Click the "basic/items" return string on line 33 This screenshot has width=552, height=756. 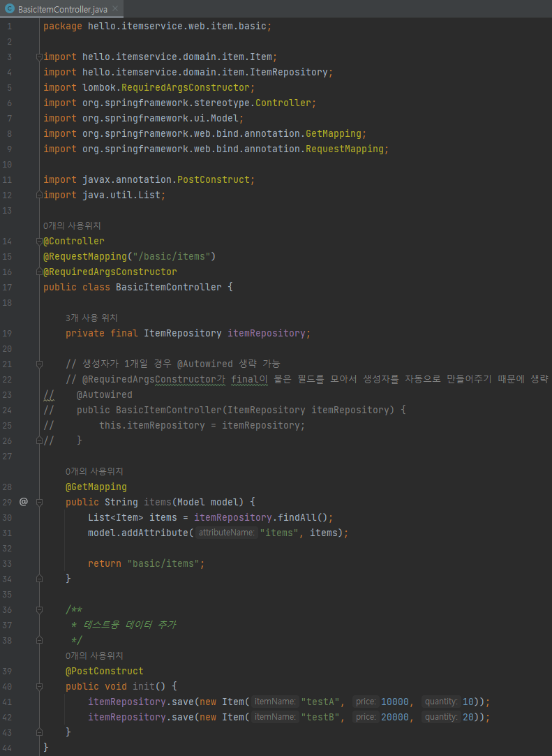tap(163, 563)
